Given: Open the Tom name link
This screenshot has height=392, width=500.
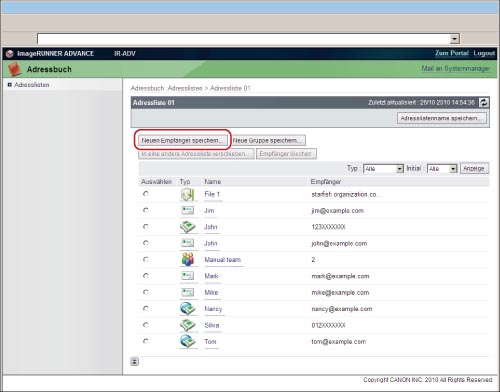Looking at the screenshot, I should (210, 342).
